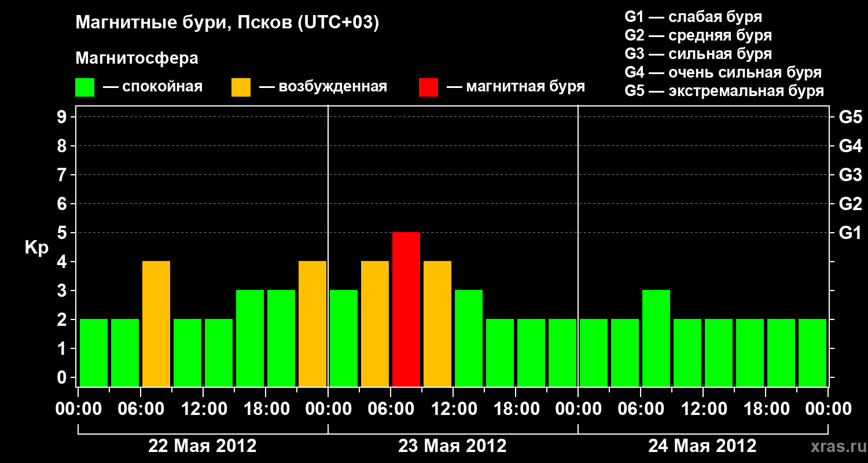This screenshot has width=868, height=463.
Task: Click the '12:00' time label above 22 Мая
Action: tap(203, 409)
